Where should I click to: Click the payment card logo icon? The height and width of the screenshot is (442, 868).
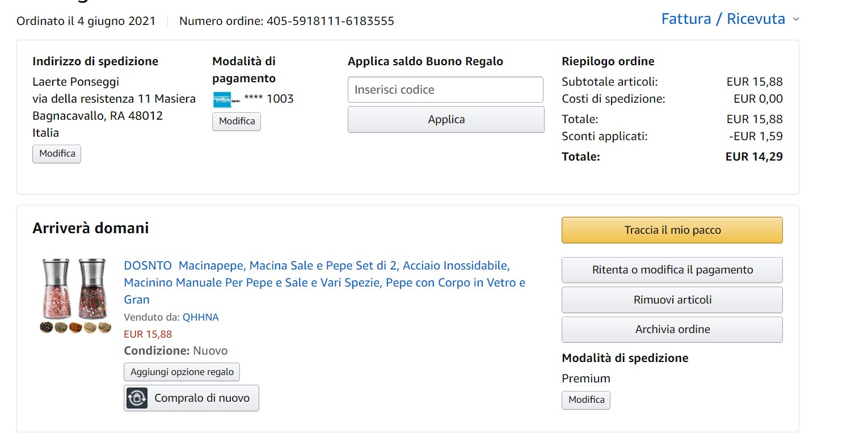pyautogui.click(x=226, y=99)
